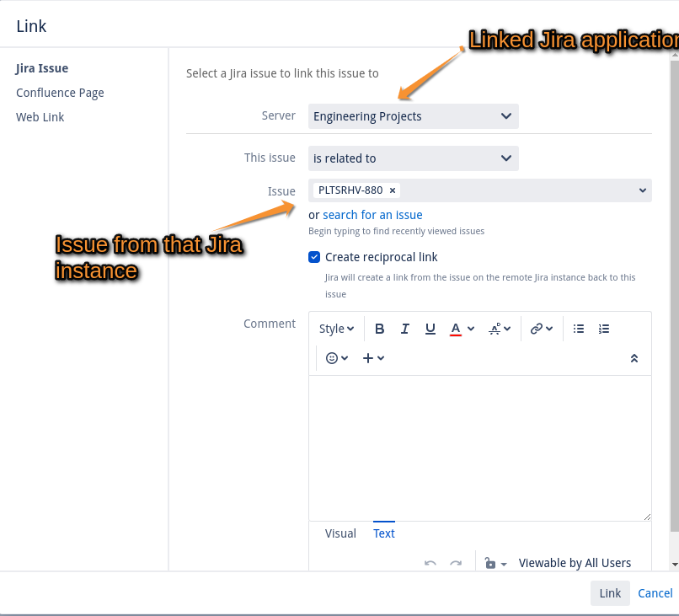Click inside the comment text area
The image size is (679, 616).
(480, 448)
